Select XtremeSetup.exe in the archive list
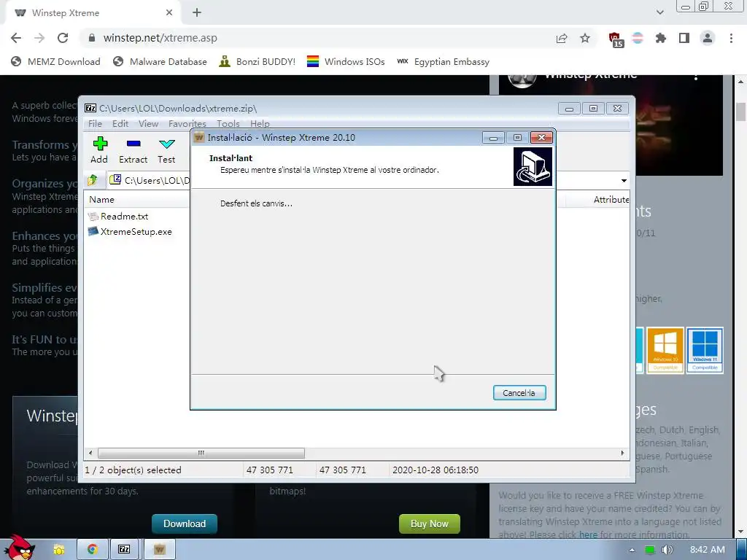This screenshot has width=747, height=560. coord(130,231)
